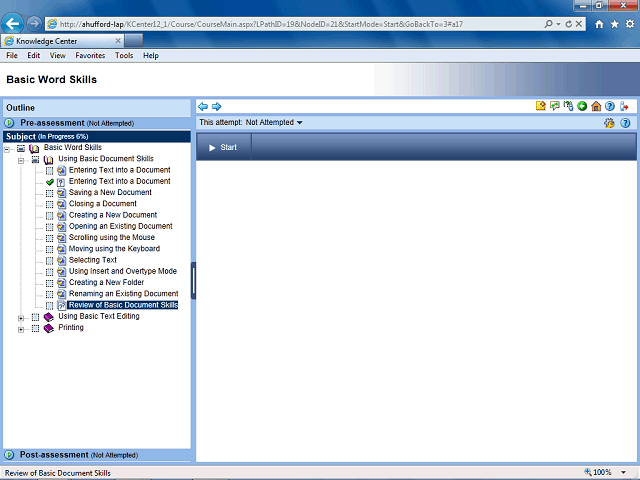
Task: Open the address bar search dropdown arrow
Action: [558, 24]
